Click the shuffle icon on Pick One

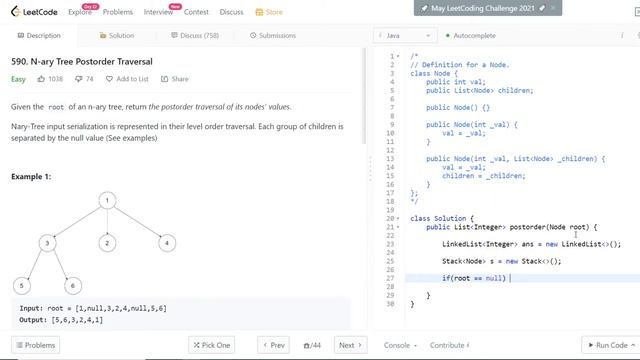pyautogui.click(x=196, y=345)
